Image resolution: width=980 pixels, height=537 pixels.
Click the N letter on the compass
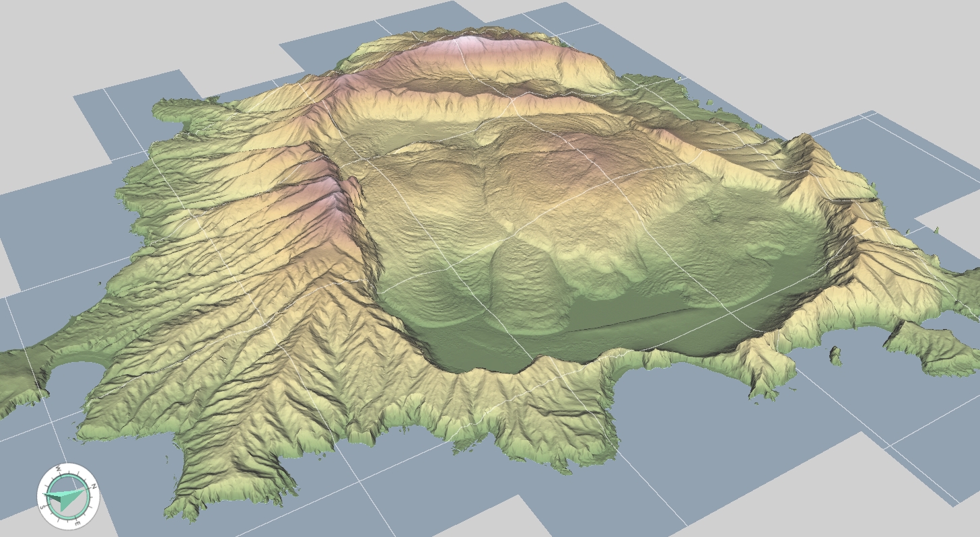(94, 486)
